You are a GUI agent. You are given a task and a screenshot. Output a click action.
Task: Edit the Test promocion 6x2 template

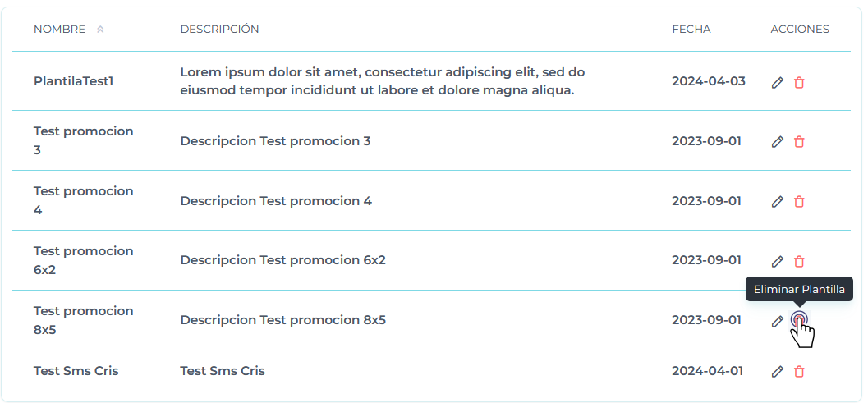[778, 262]
